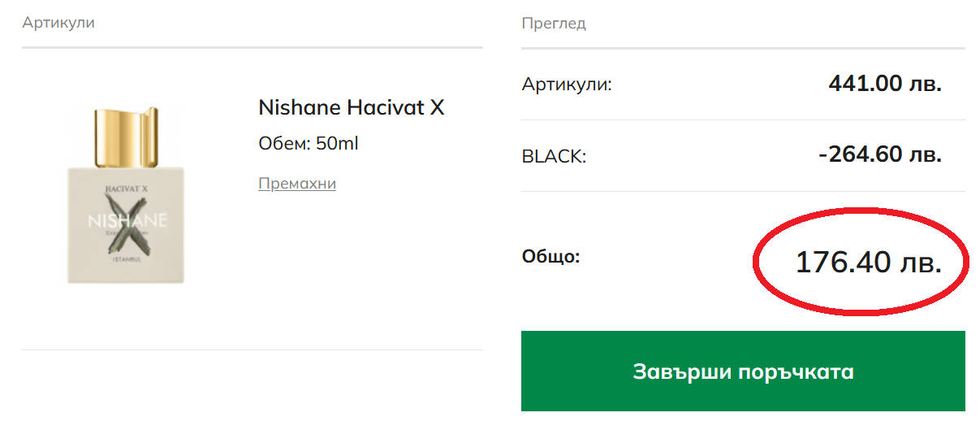Select the Обем label text
The image size is (980, 430).
point(283,144)
